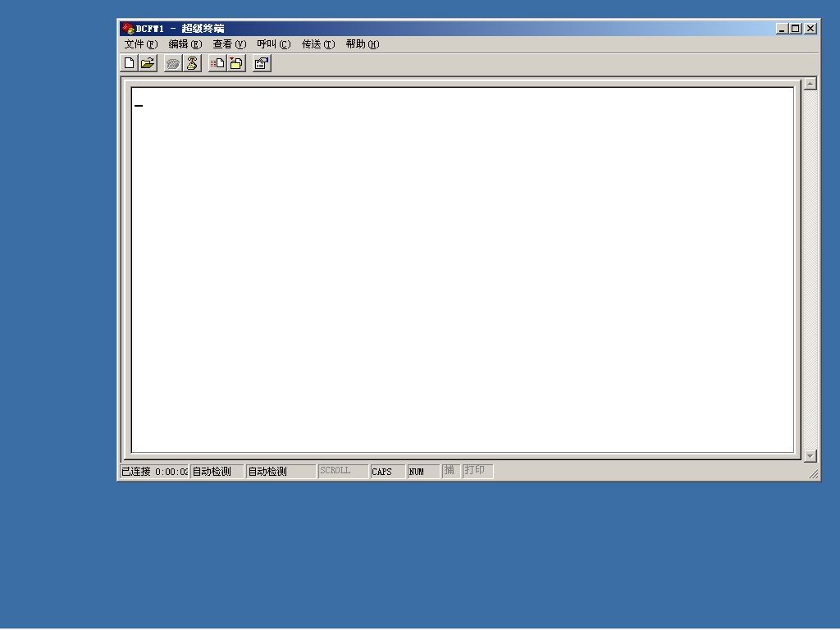Open the 传送(T) menu
The image size is (840, 630).
click(x=318, y=44)
